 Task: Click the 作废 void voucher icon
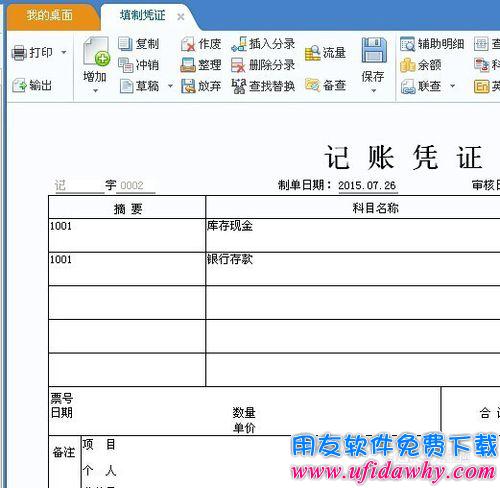(x=188, y=44)
